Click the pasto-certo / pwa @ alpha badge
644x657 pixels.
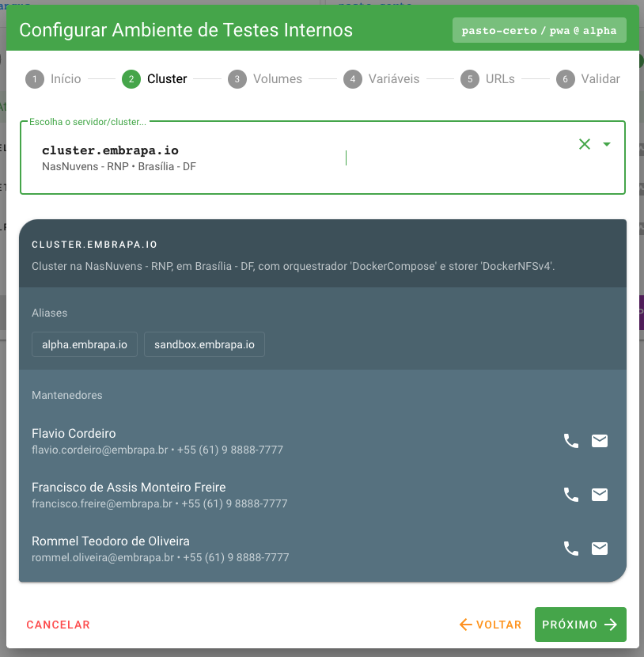540,31
